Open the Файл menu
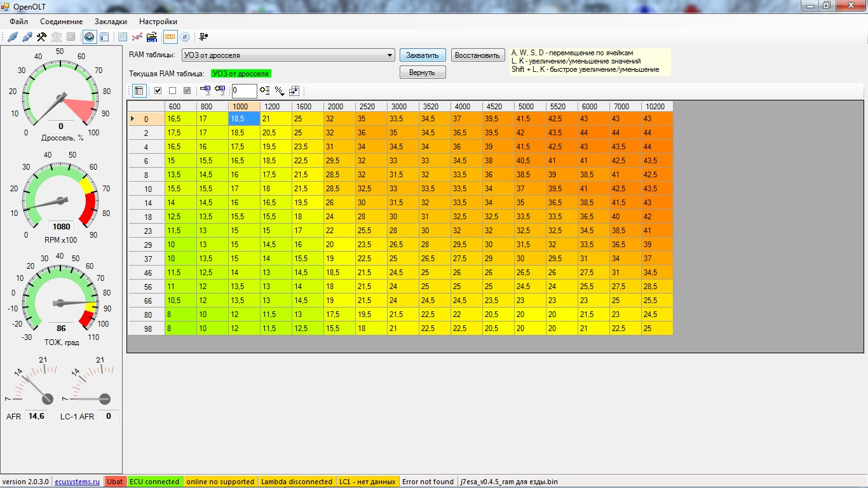 (x=19, y=22)
